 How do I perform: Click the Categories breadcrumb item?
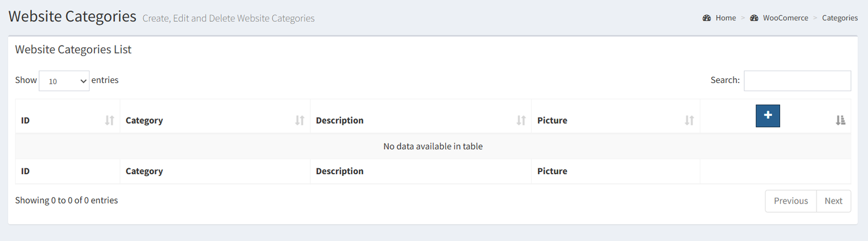(840, 18)
